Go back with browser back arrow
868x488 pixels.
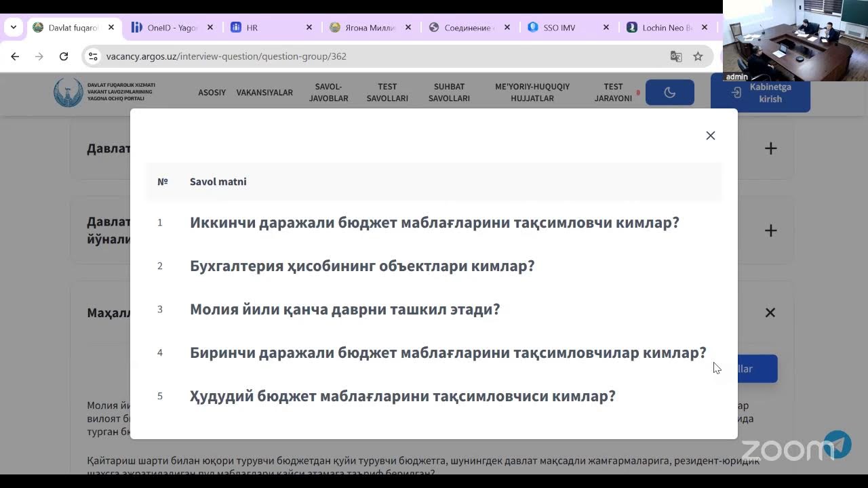15,56
